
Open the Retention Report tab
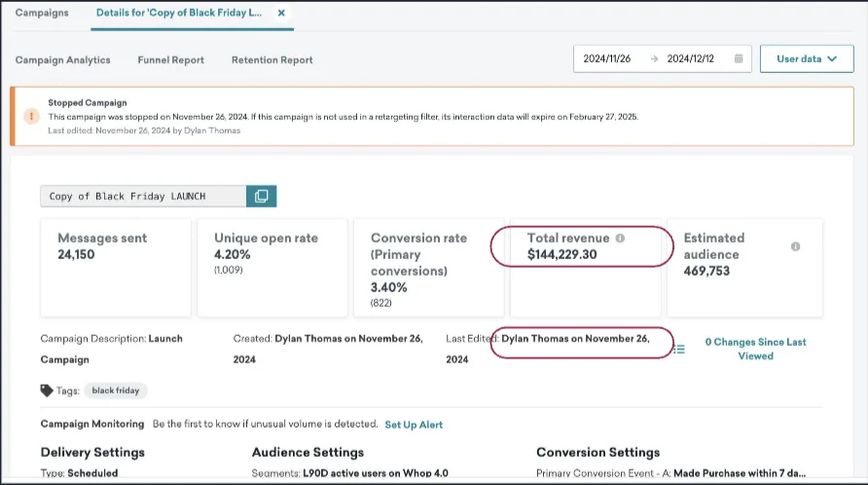pos(271,59)
